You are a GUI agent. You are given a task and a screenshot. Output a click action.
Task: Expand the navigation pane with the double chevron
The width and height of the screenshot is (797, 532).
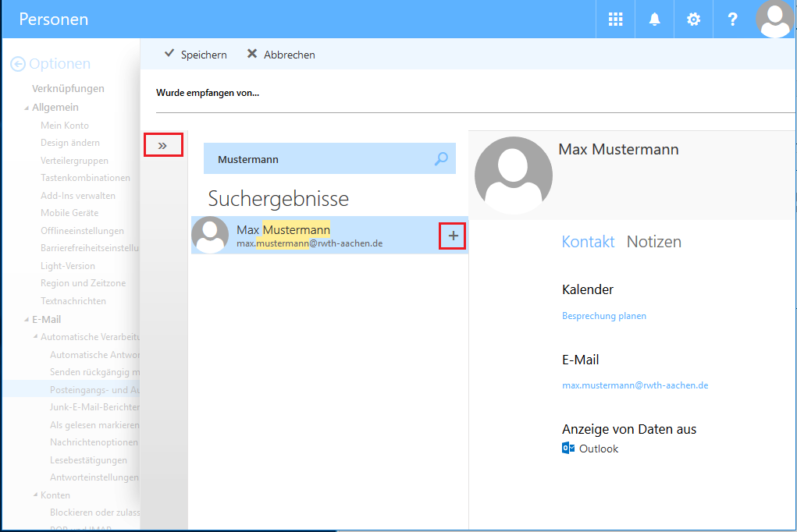pos(162,144)
